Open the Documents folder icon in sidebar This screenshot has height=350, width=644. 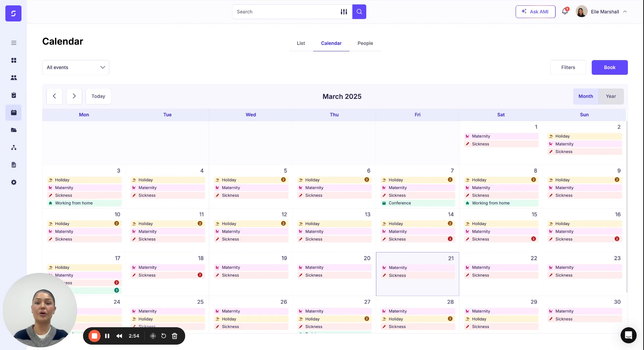pos(13,130)
